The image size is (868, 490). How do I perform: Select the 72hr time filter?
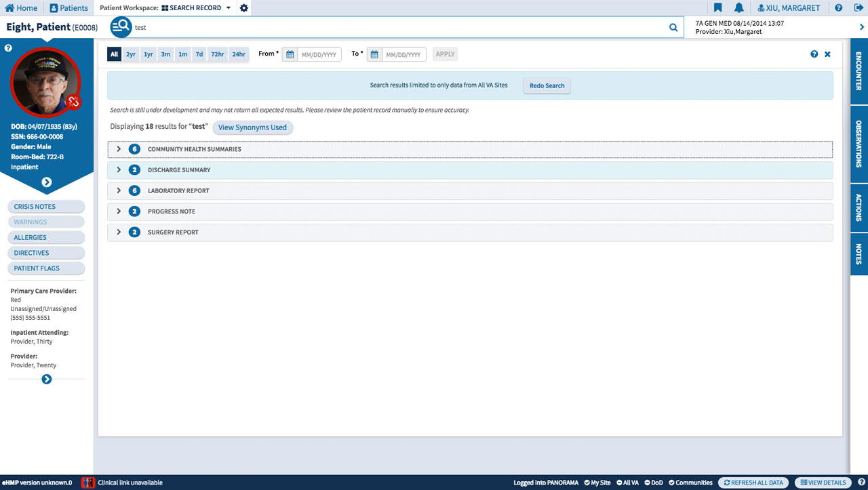pyautogui.click(x=218, y=54)
